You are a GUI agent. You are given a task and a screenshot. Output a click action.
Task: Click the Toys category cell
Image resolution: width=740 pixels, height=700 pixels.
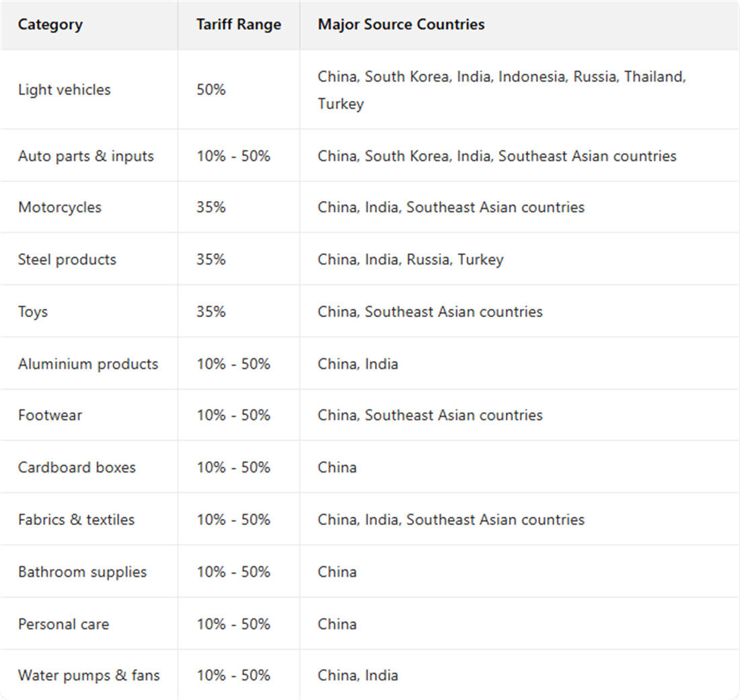[33, 312]
